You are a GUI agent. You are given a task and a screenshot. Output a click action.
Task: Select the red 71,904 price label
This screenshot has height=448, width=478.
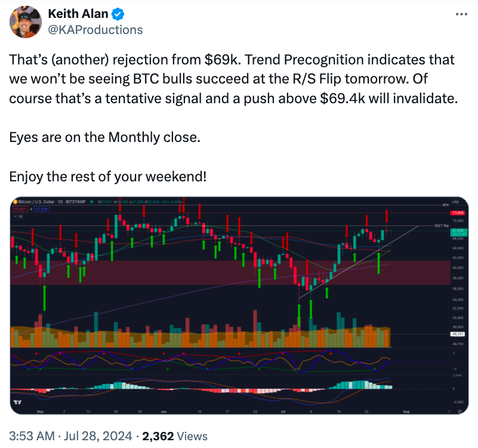coord(458,213)
